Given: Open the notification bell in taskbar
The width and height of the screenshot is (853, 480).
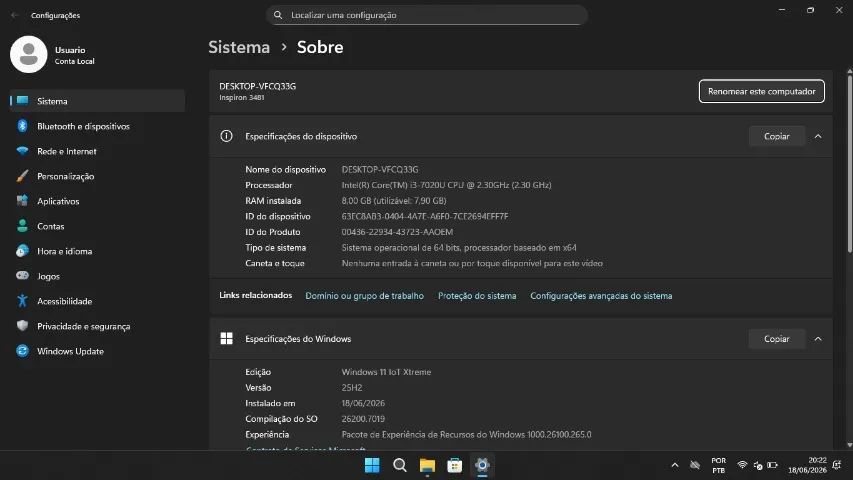Looking at the screenshot, I should tap(837, 465).
